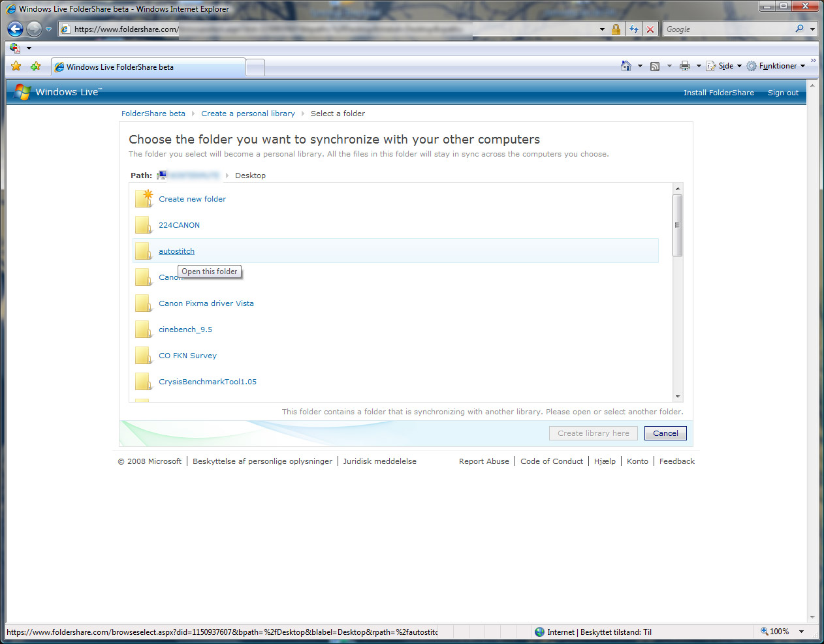This screenshot has height=644, width=824.
Task: Click the Sign out link
Action: [x=783, y=93]
